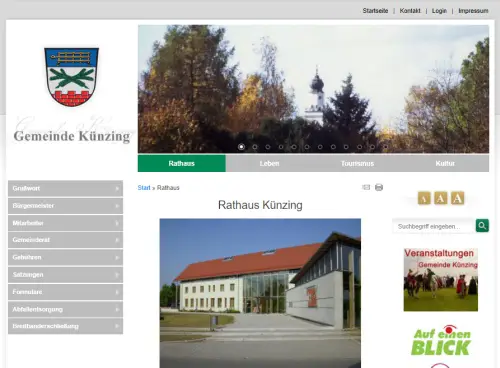Click the Gemeinde Künzing title text
This screenshot has height=368, width=500.
pos(72,136)
